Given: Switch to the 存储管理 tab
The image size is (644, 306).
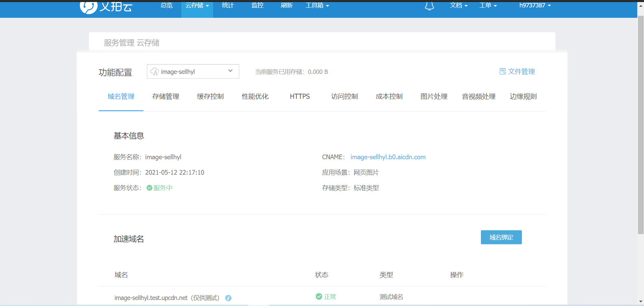Looking at the screenshot, I should [165, 97].
